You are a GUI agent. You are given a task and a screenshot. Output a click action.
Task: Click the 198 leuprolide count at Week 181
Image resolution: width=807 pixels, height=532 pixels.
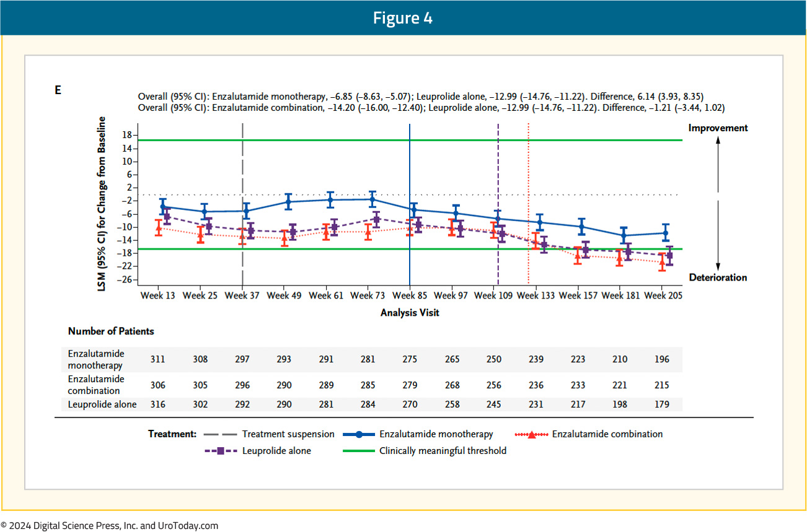[620, 404]
